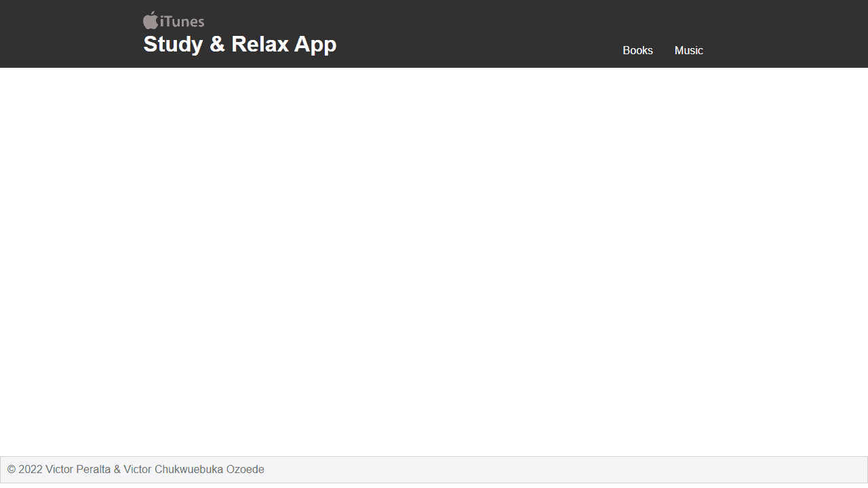Open the Music menu item

point(688,51)
